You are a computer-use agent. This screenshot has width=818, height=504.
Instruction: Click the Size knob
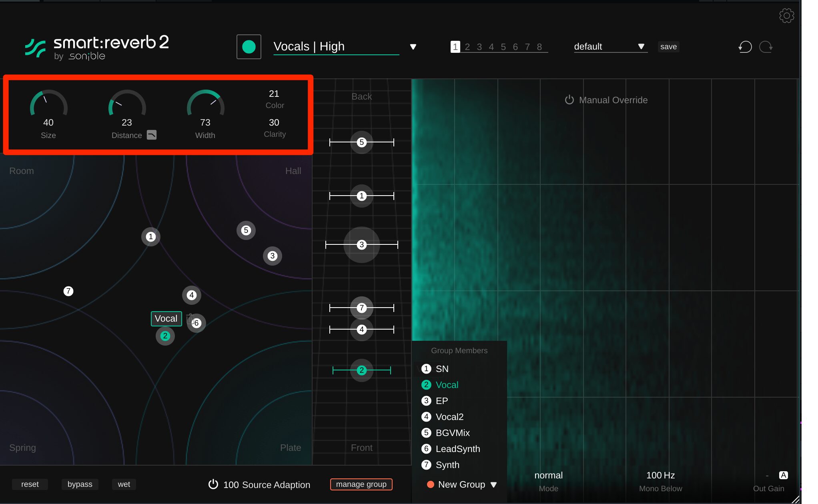point(48,103)
